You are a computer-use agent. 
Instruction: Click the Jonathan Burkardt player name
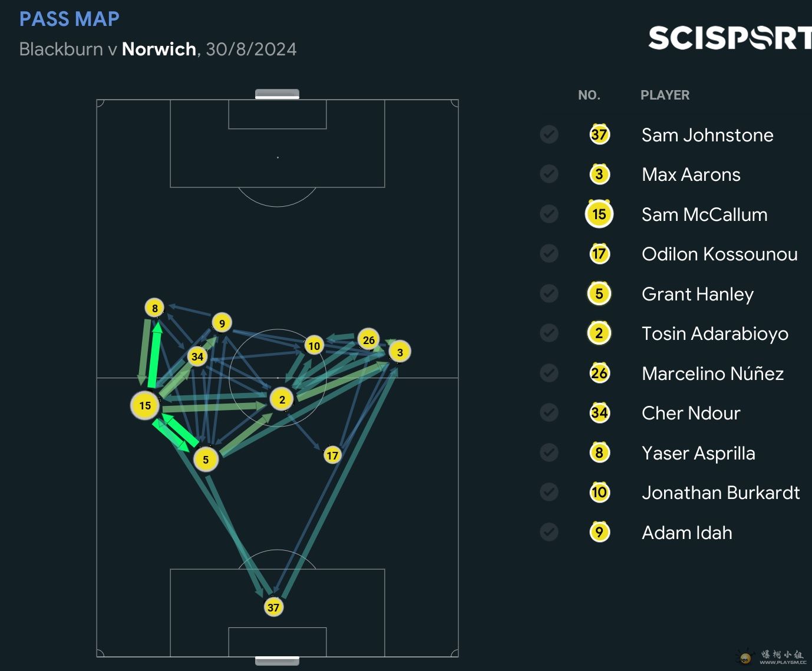(720, 492)
